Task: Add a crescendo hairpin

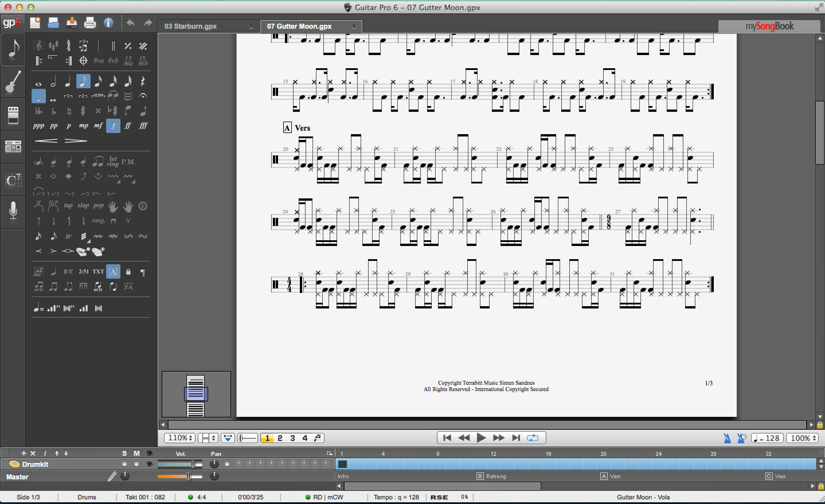Action: pyautogui.click(x=46, y=141)
